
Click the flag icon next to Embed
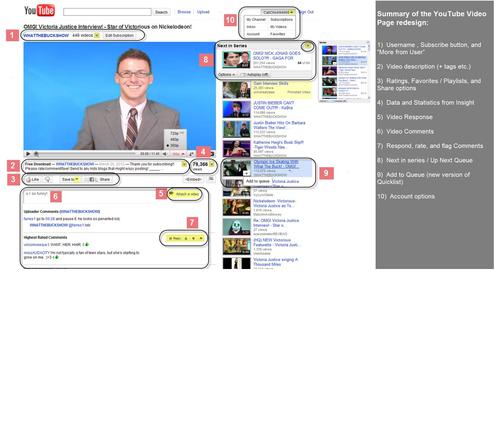(211, 179)
